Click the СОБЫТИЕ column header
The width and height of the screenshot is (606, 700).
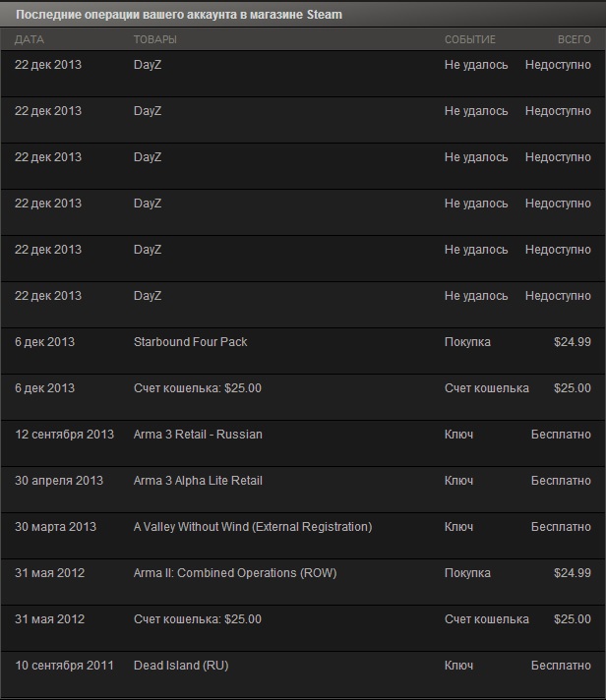[470, 39]
